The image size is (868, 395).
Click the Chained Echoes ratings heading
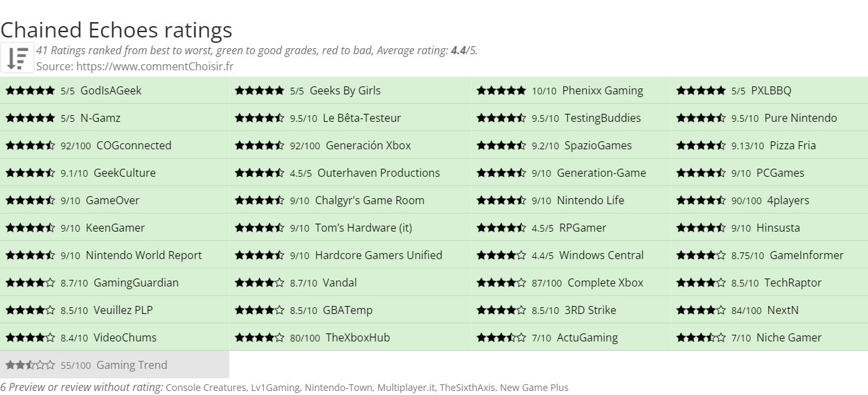pyautogui.click(x=117, y=29)
